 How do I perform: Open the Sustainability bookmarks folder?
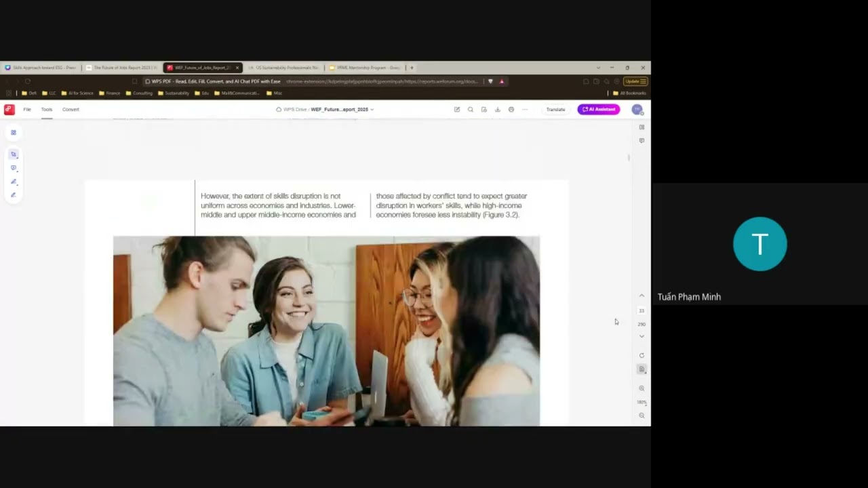click(174, 93)
